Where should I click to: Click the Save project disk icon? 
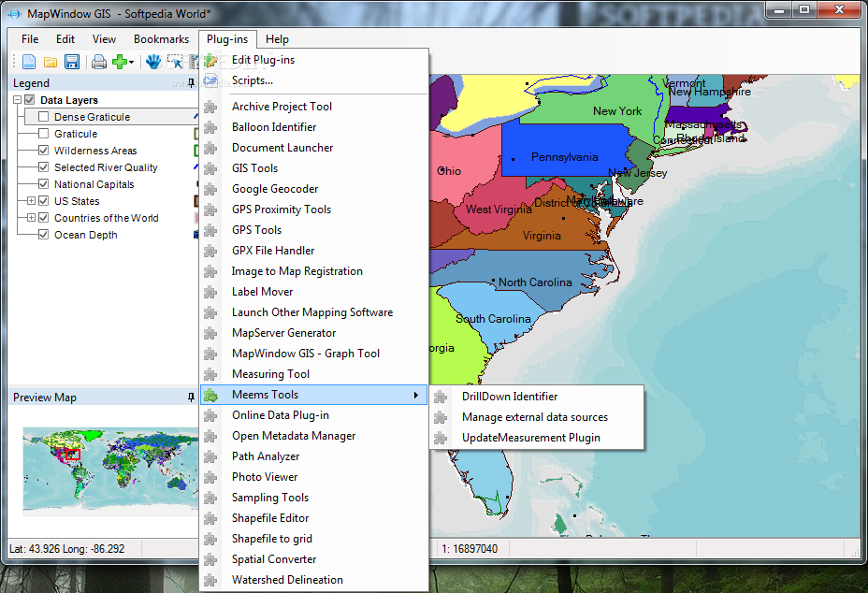(72, 62)
